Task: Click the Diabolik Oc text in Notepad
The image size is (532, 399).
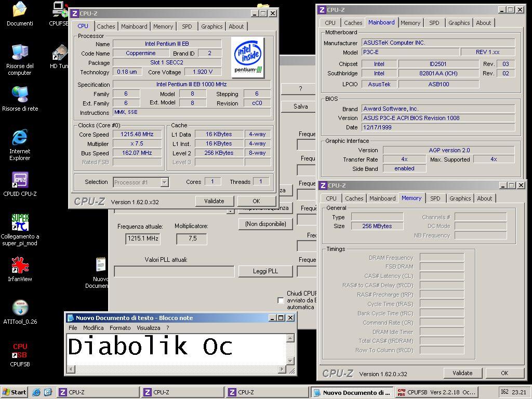Action: pyautogui.click(x=150, y=347)
